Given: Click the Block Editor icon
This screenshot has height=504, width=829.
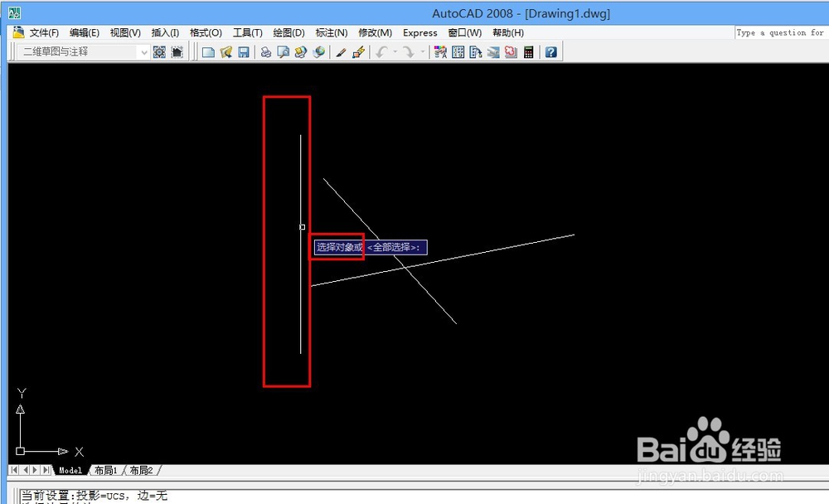Looking at the screenshot, I should [358, 52].
